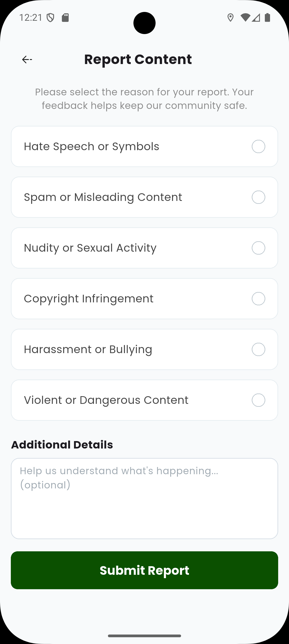Focus the Additional Details text field

coord(144,498)
